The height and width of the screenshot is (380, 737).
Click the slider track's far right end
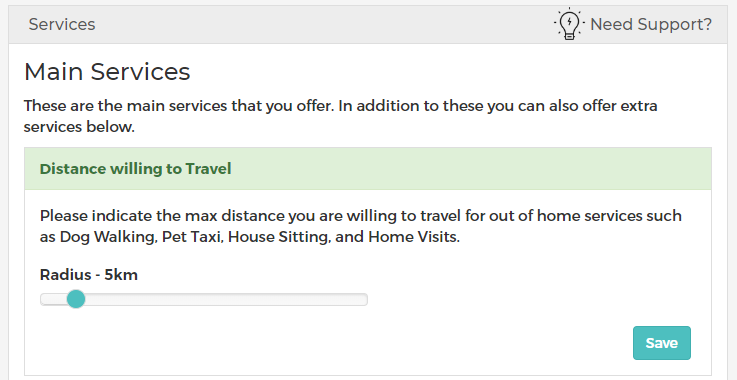coord(364,300)
